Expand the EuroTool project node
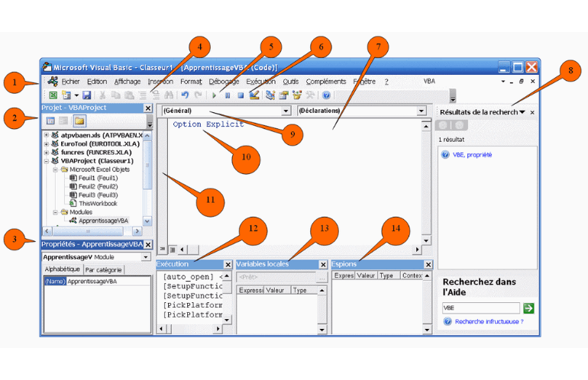The image size is (588, 380). [46, 143]
